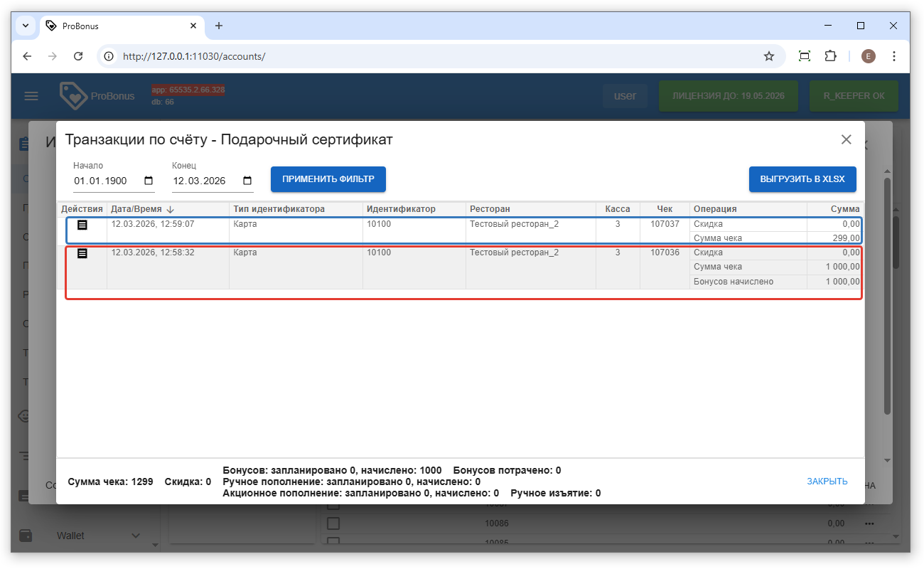Reload the current browser page
924x569 pixels.
pyautogui.click(x=79, y=56)
